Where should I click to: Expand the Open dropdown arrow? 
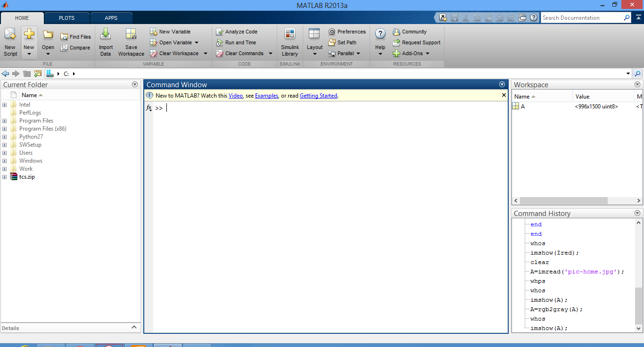tap(48, 54)
